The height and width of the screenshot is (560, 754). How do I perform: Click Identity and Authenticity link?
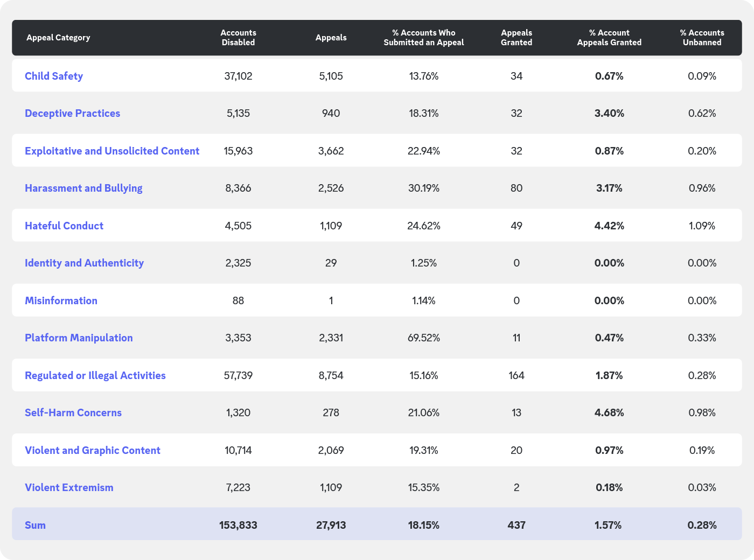pyautogui.click(x=84, y=263)
